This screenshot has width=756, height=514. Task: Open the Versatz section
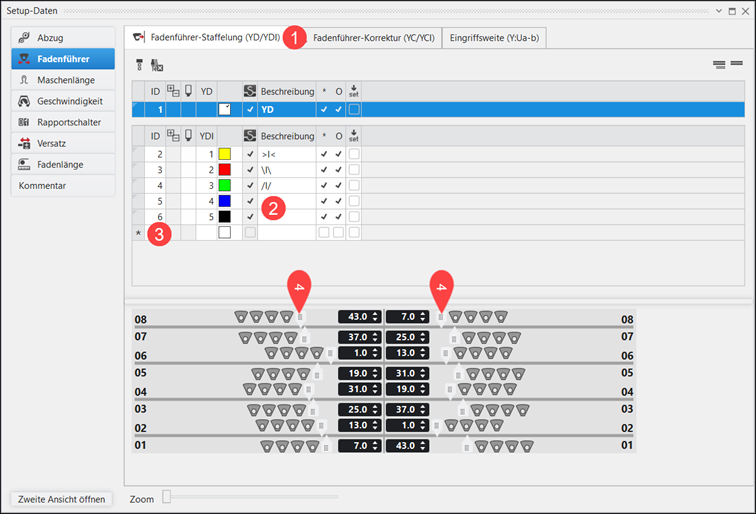click(x=63, y=143)
